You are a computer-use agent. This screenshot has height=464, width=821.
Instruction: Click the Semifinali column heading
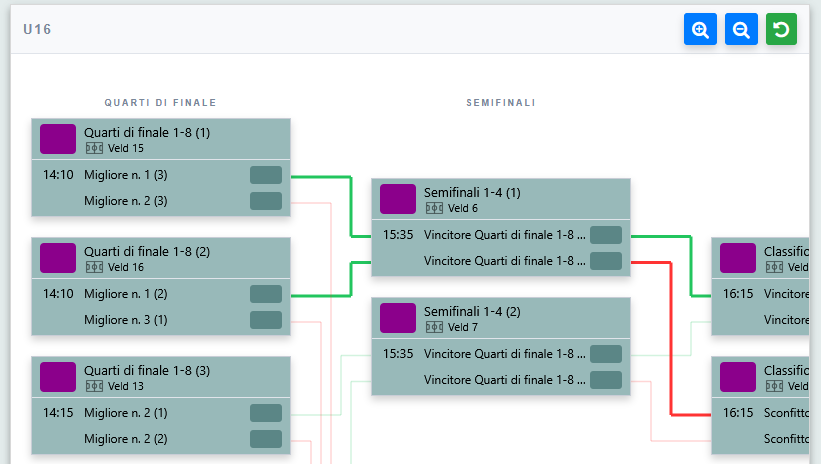501,103
